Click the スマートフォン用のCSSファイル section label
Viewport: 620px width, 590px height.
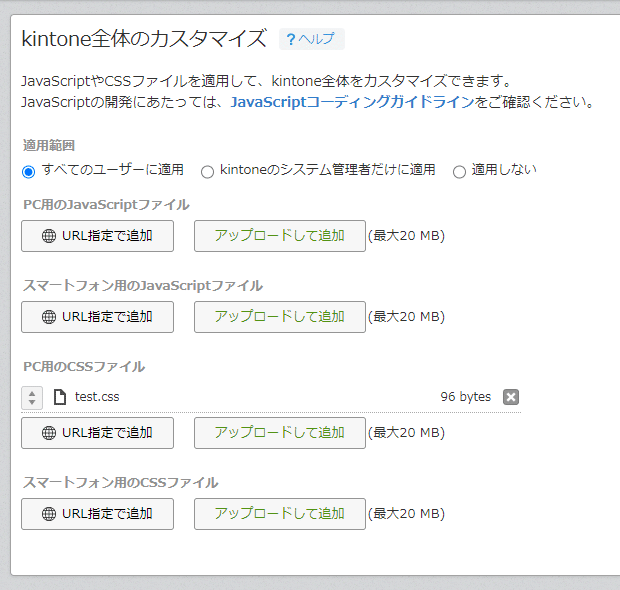[x=121, y=482]
